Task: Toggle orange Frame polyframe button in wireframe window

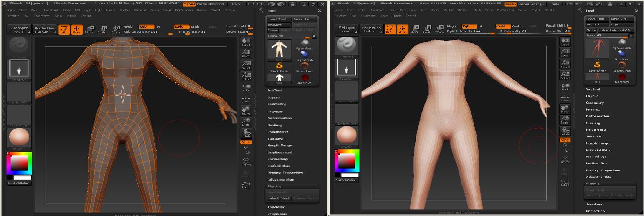Action: point(246,142)
